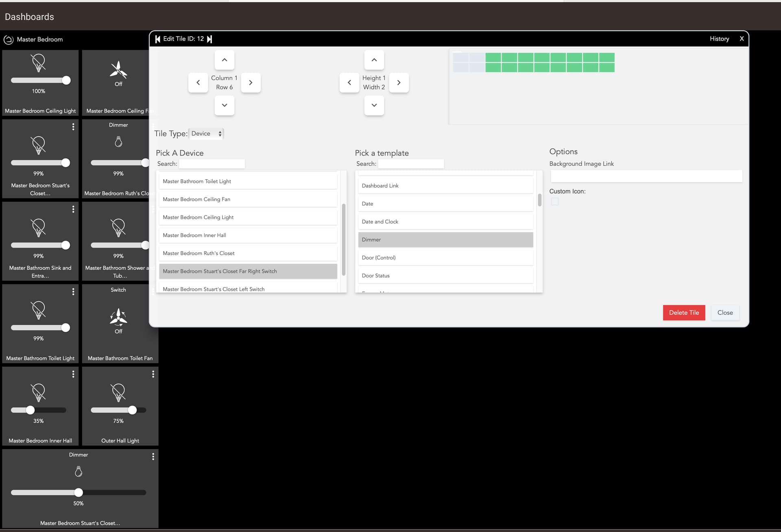The image size is (781, 532).
Task: Adjust Master Bedroom Ceiling Light 100% slider
Action: [40, 80]
